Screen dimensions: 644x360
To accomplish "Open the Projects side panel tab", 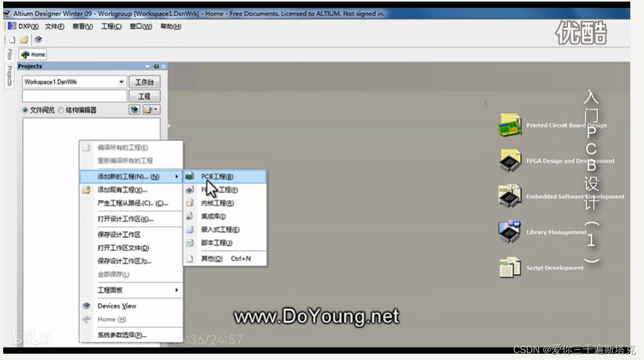I will 9,76.
